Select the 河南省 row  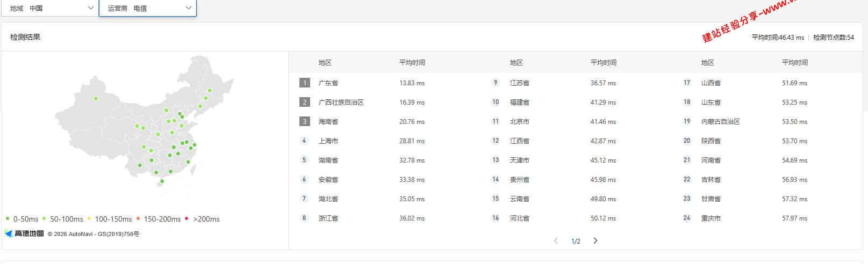[x=767, y=160]
